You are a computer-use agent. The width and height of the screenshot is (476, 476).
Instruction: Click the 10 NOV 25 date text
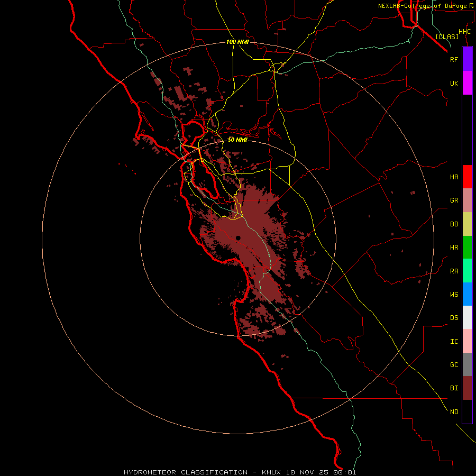[308, 472]
